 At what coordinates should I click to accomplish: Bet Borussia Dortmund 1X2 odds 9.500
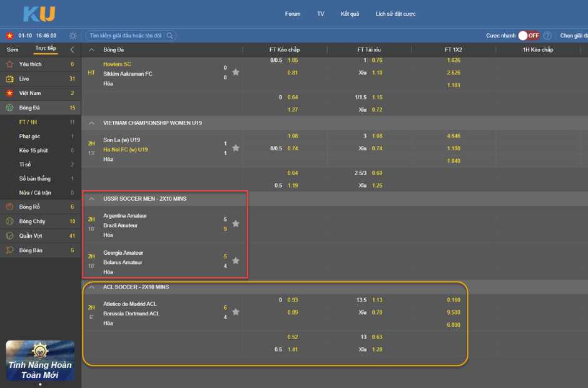coord(454,312)
